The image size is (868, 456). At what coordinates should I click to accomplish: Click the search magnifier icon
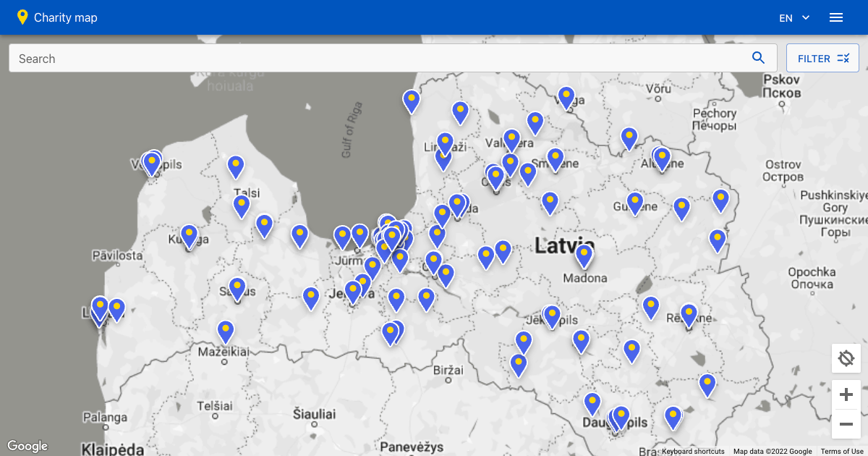point(758,57)
